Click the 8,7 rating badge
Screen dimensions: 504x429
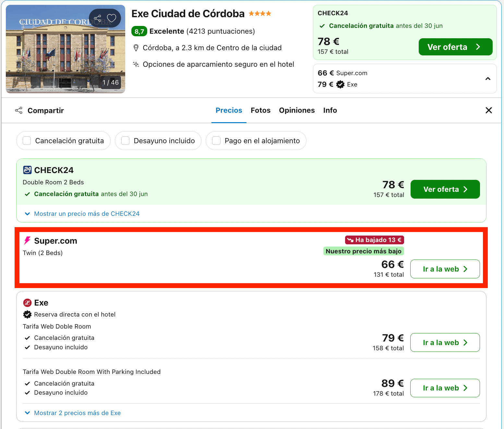139,31
